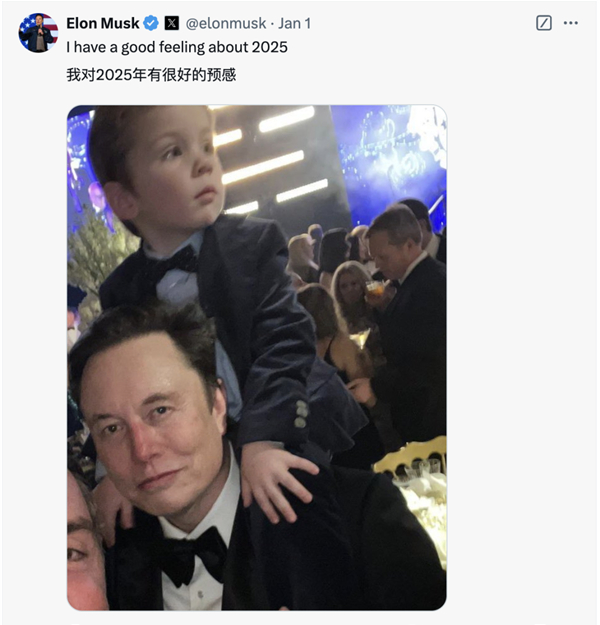This screenshot has width=600, height=625.
Task: View the author's profile via the small round avatar
Action: (x=38, y=33)
